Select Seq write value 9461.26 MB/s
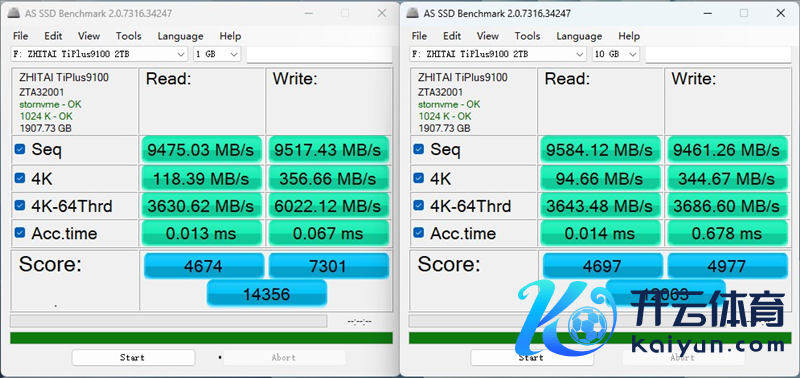This screenshot has height=378, width=800. [727, 150]
